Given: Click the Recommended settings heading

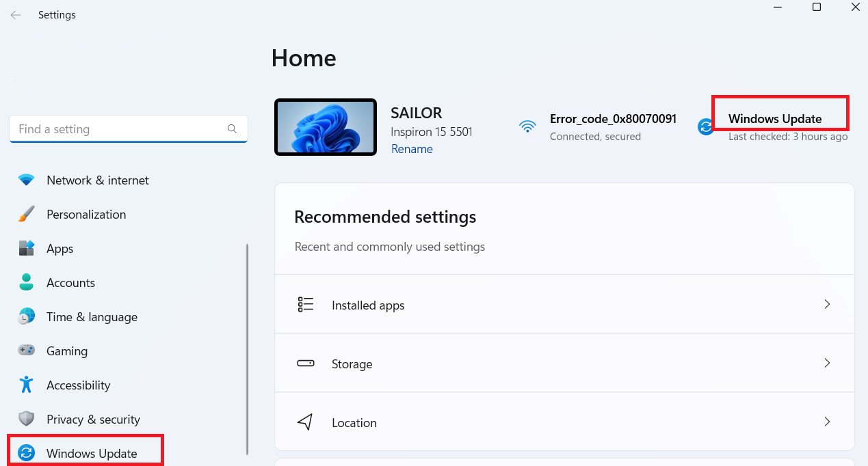Looking at the screenshot, I should coord(385,217).
